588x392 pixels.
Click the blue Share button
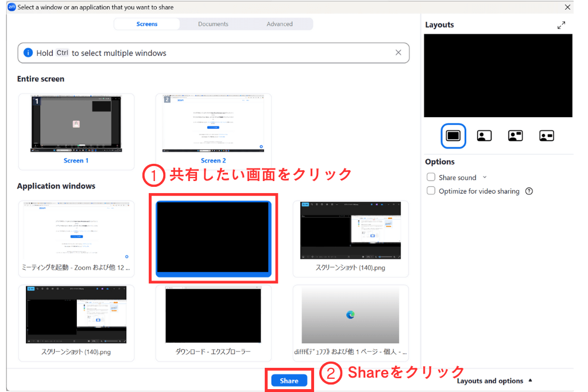pyautogui.click(x=289, y=381)
